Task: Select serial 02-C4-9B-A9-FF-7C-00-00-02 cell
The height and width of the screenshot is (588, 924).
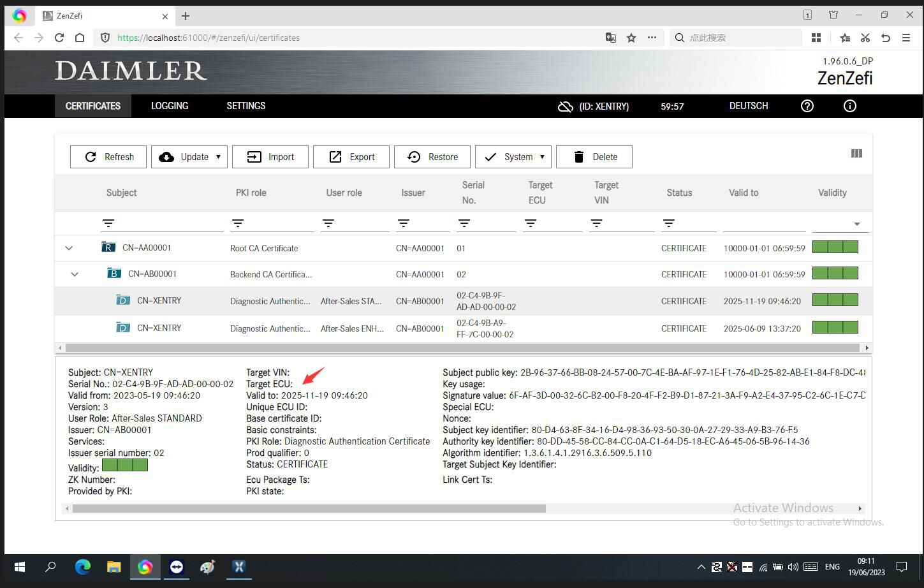Action: coord(485,328)
